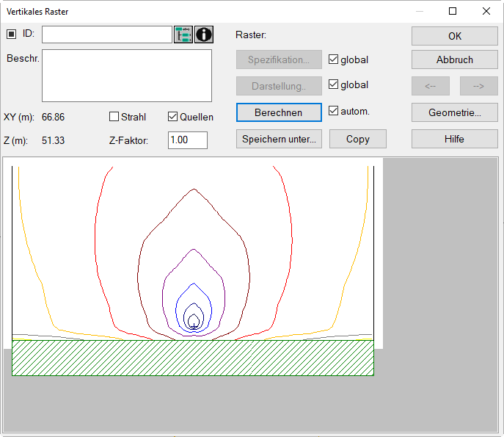Maximize the Vertikales Raster window

pyautogui.click(x=453, y=11)
